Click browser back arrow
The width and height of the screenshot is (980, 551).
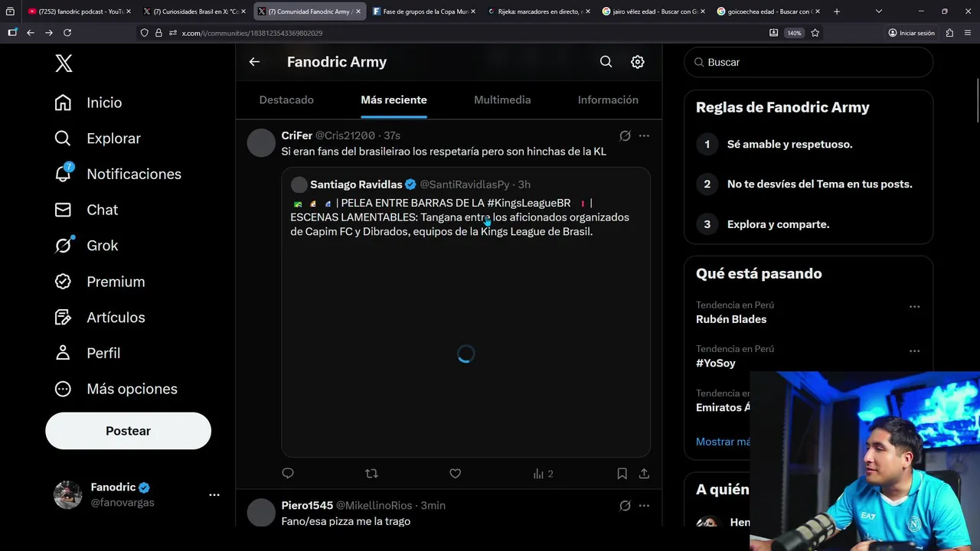pyautogui.click(x=31, y=33)
